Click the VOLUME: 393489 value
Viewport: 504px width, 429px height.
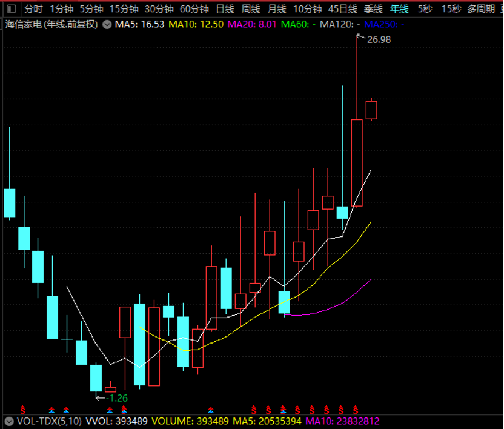190,421
